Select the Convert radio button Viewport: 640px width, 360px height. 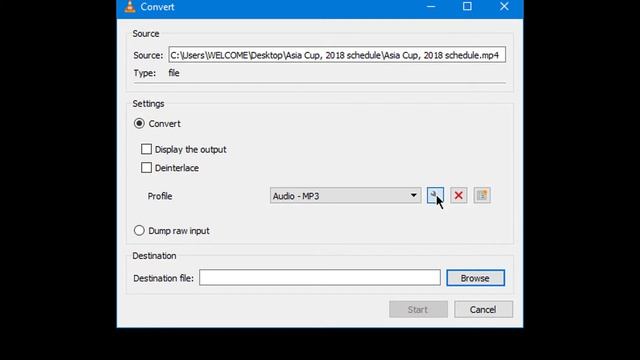tap(139, 123)
